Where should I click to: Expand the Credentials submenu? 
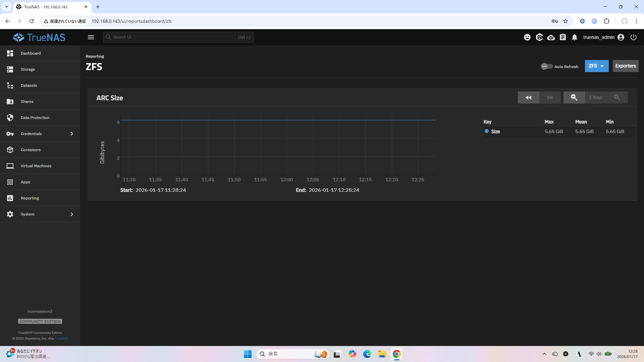pos(71,134)
